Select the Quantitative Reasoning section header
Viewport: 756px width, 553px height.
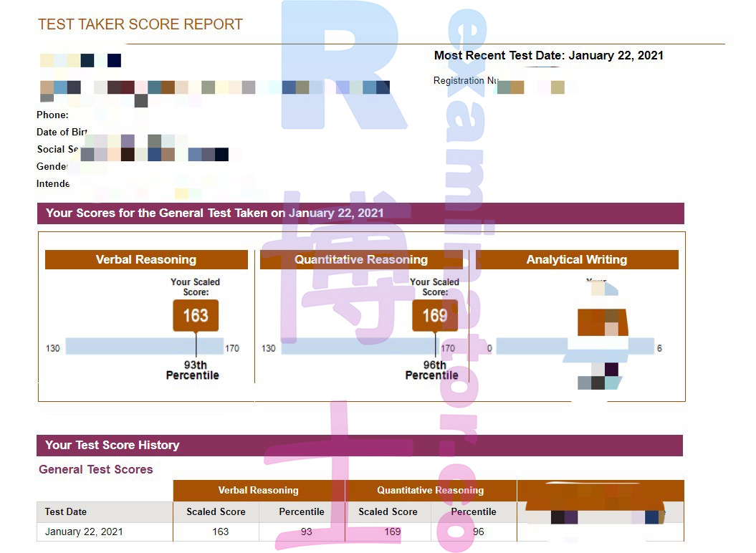coord(361,259)
